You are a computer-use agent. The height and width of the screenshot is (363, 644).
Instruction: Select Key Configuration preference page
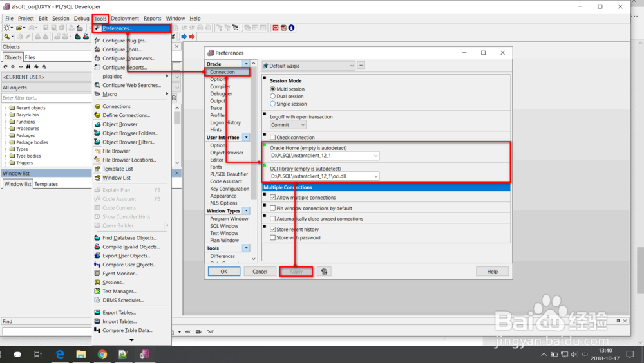coord(230,189)
